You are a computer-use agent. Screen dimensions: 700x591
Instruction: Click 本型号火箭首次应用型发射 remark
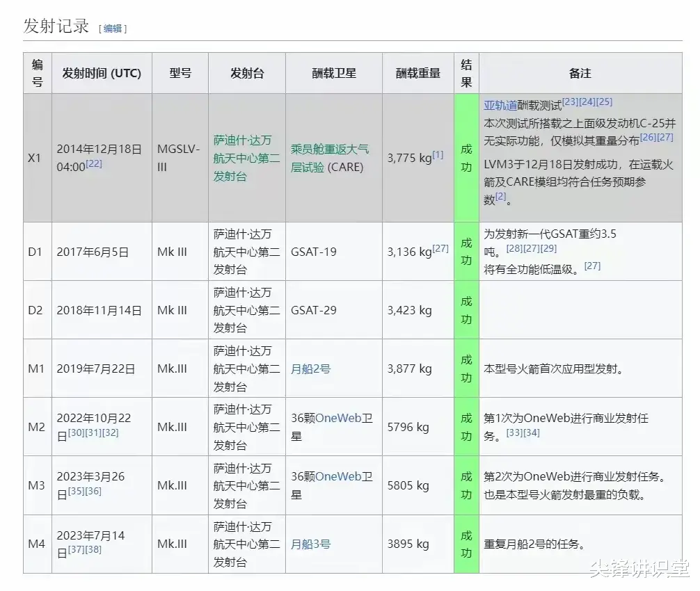[x=554, y=369]
